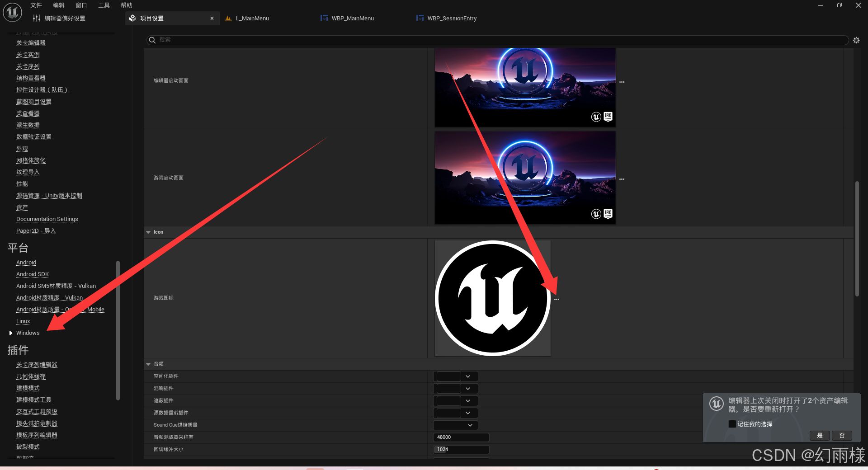Click the WBP_MainMenu widget tab icon

coord(324,19)
